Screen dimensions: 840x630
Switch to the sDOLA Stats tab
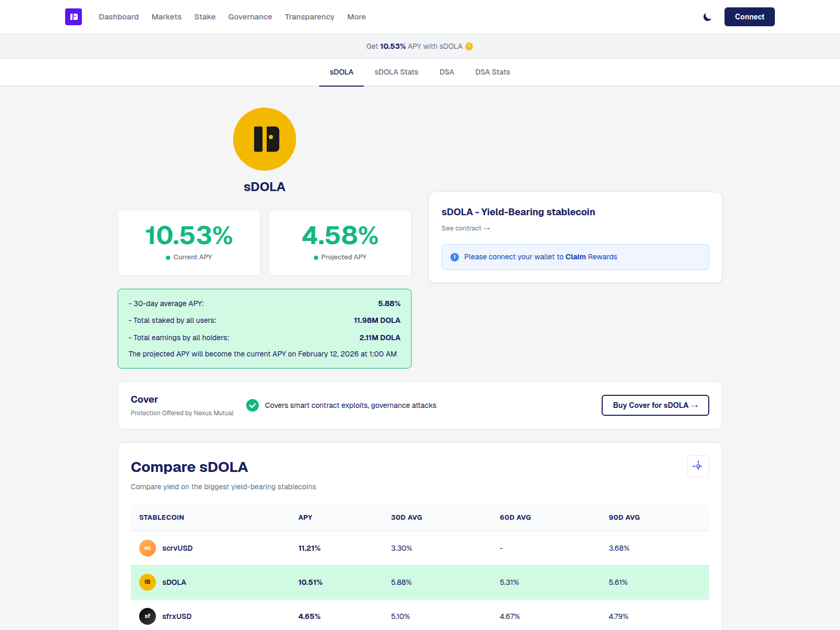tap(396, 72)
